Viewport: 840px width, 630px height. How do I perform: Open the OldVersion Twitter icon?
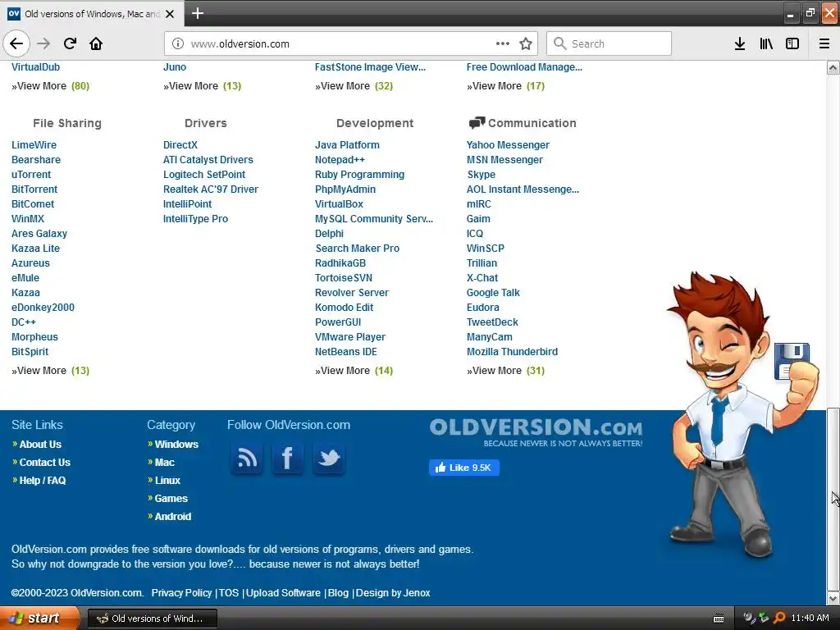[328, 458]
